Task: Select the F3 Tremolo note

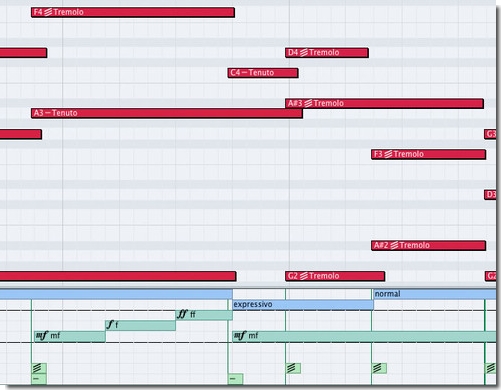Action: pyautogui.click(x=428, y=154)
